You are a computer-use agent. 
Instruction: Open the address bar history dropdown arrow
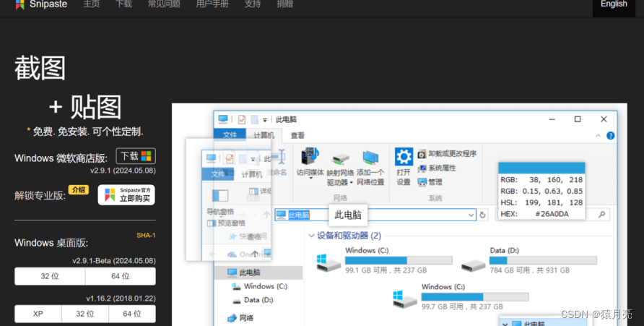pyautogui.click(x=471, y=215)
